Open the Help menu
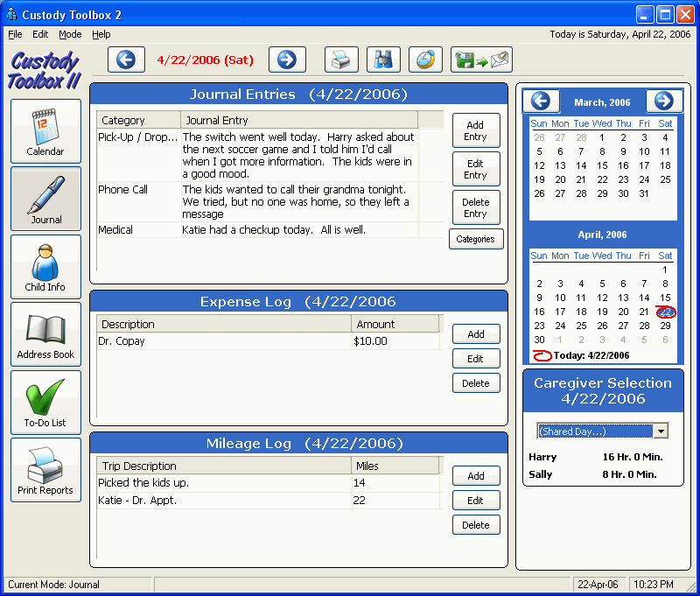This screenshot has width=700, height=596. click(101, 34)
